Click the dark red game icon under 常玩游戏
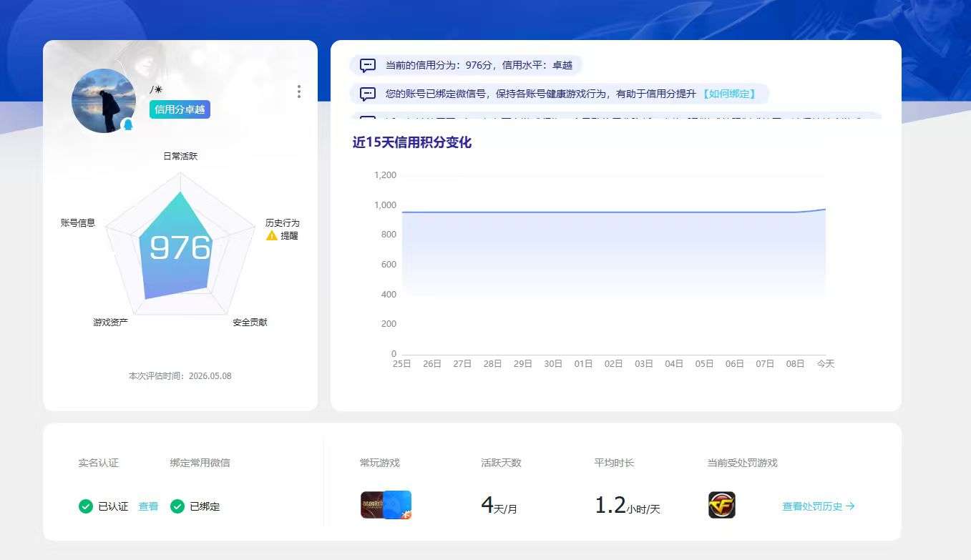The image size is (971, 560). (371, 505)
